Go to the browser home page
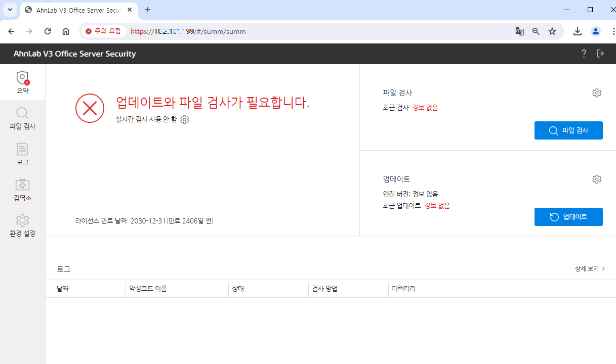This screenshot has width=616, height=364. pos(66,31)
